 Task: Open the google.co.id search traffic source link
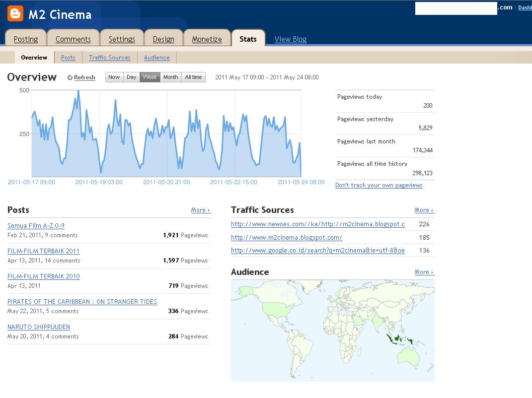click(x=317, y=251)
